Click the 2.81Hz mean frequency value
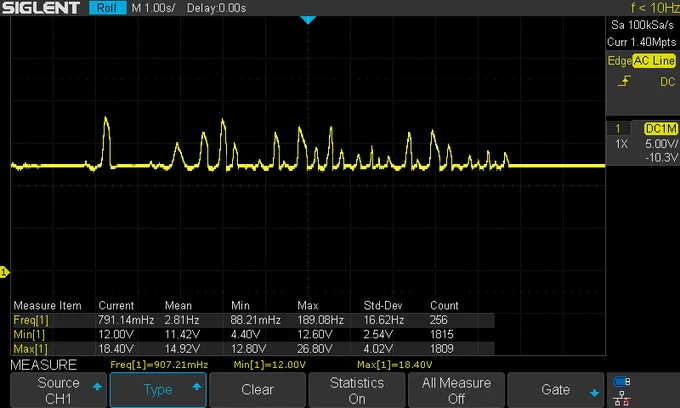 pos(182,320)
